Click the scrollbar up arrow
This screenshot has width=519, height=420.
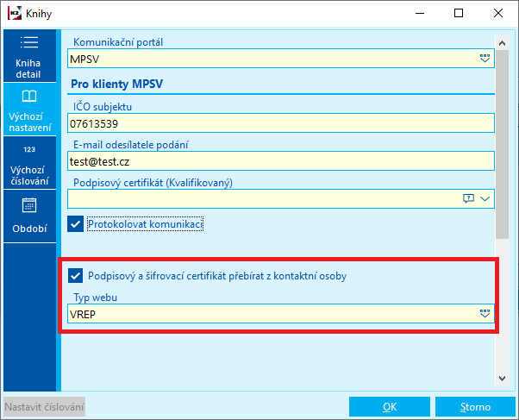click(x=502, y=43)
